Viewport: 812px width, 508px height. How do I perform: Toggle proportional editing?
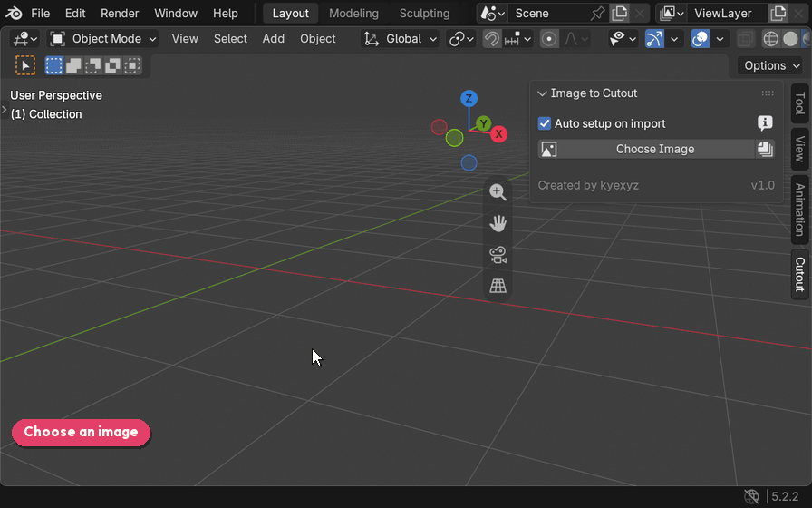[x=549, y=39]
